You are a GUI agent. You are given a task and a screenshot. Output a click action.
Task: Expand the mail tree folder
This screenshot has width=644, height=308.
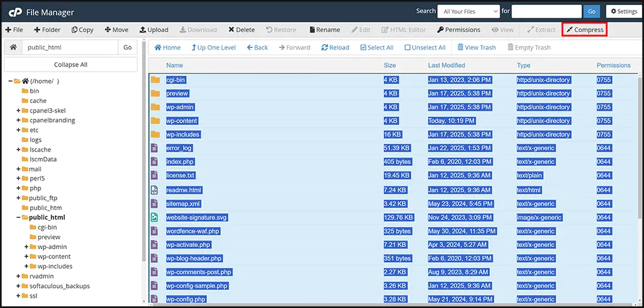(x=18, y=169)
